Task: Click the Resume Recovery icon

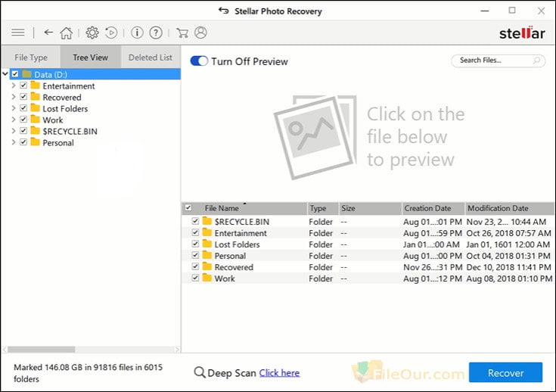Action: [x=111, y=33]
